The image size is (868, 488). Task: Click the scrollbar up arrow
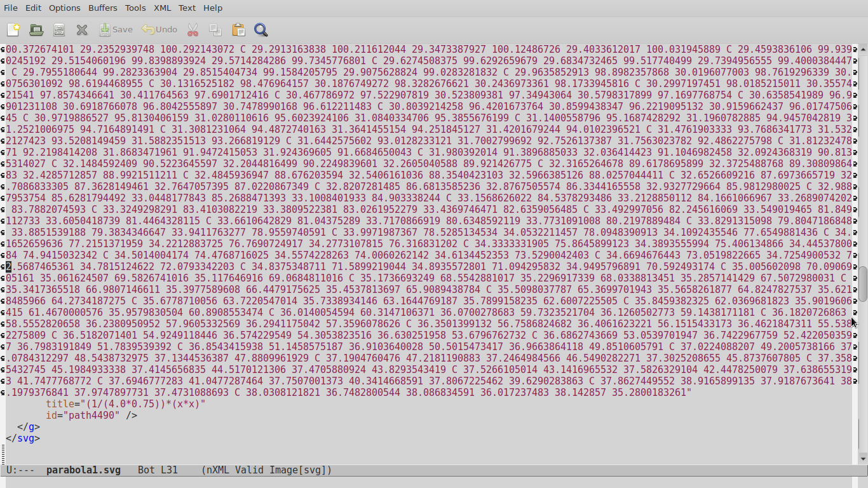(x=863, y=48)
